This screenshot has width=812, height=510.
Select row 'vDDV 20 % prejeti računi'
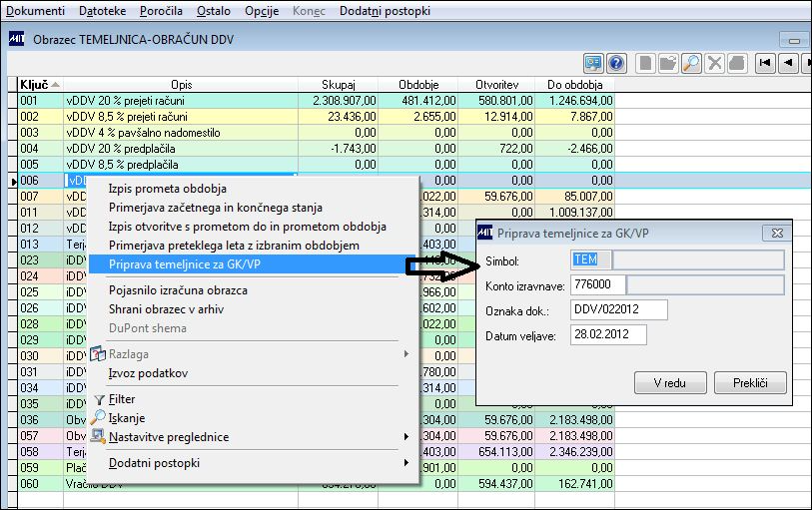tap(180, 101)
